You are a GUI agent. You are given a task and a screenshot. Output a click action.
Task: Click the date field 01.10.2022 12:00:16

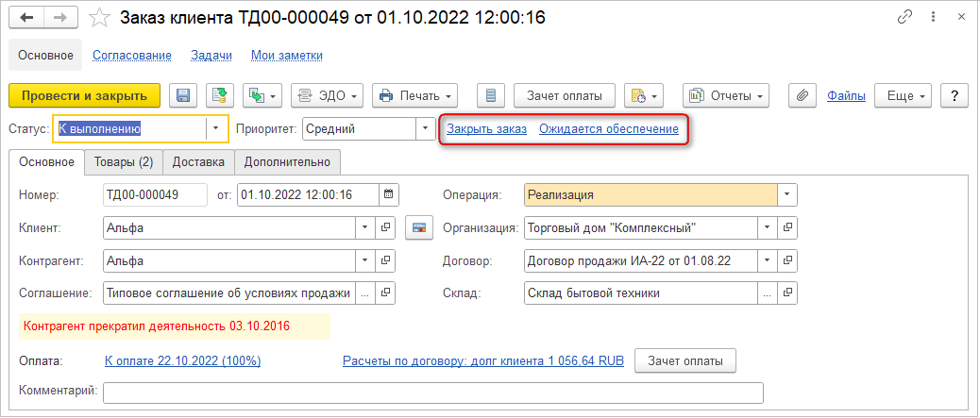(308, 194)
